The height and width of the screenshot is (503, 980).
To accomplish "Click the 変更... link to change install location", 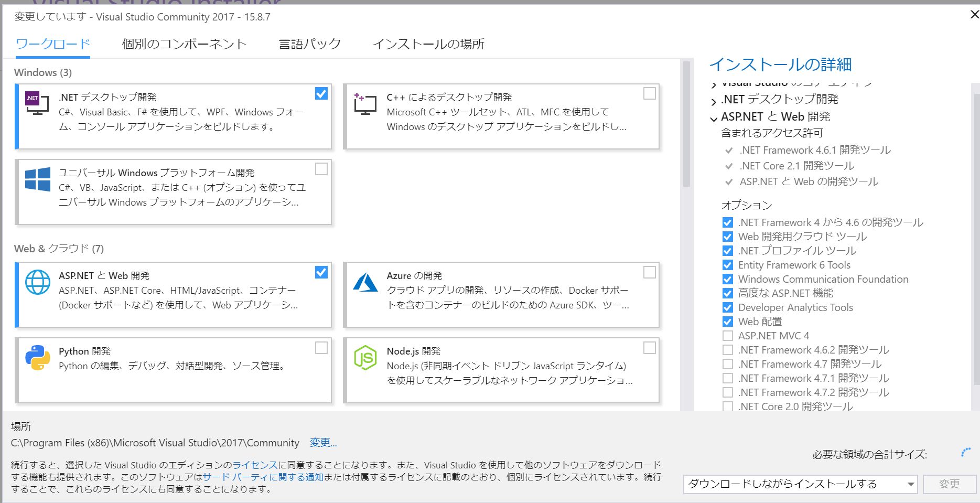I will (x=323, y=443).
